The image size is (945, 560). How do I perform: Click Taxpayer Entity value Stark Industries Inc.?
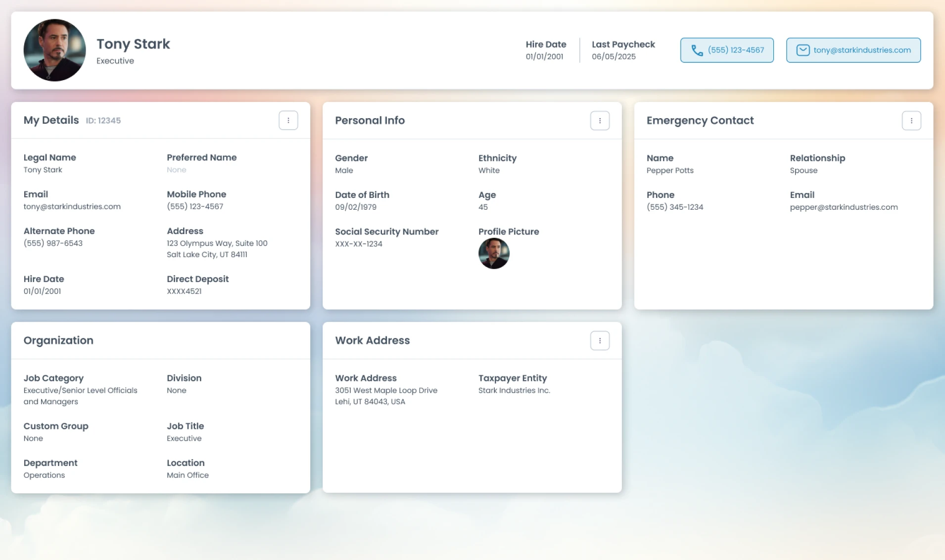pos(514,390)
